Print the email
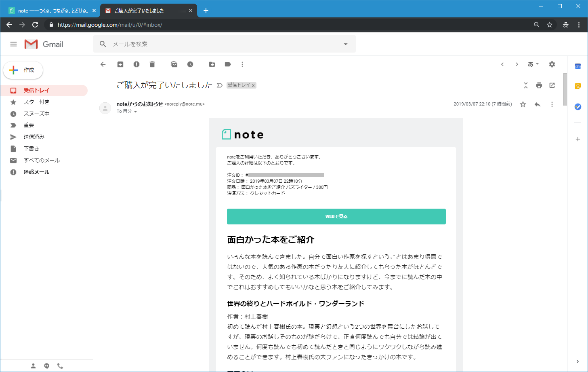This screenshot has height=372, width=588. [x=539, y=85]
